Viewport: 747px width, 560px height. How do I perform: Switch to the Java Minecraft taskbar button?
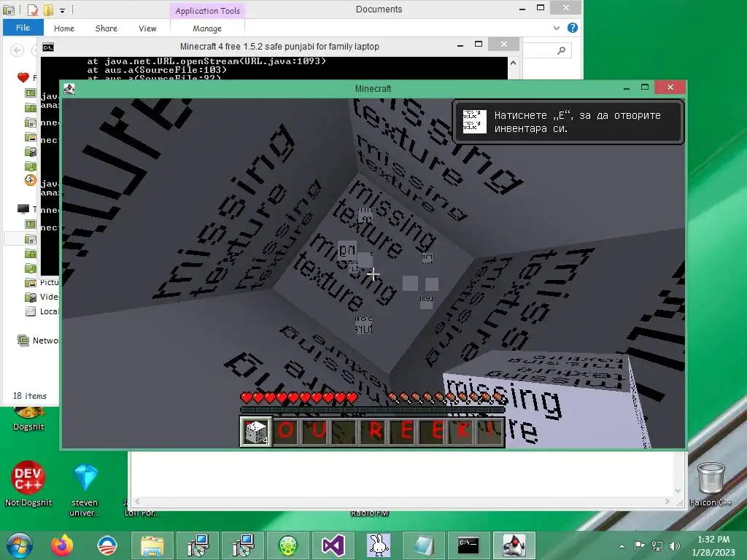pos(514,545)
